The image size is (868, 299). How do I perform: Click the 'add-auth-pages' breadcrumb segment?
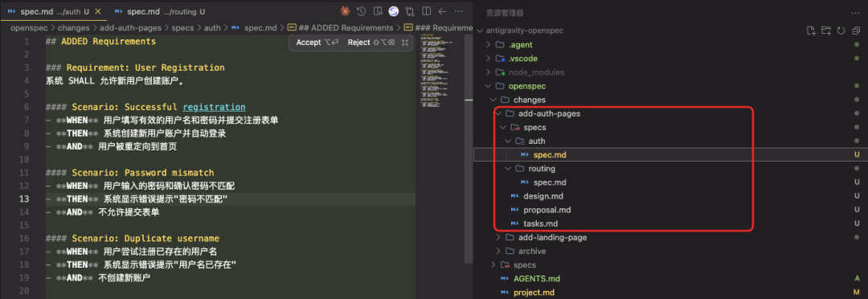point(131,27)
